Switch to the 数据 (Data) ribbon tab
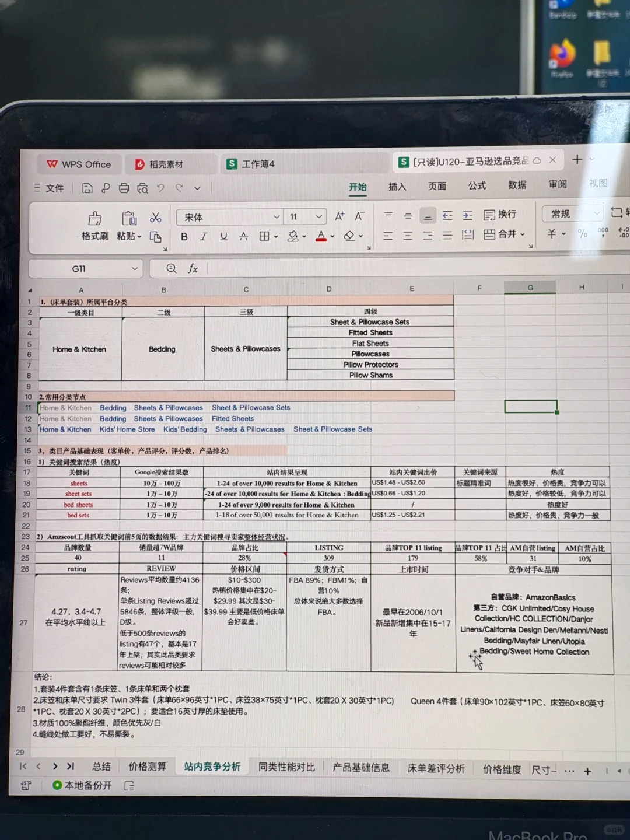This screenshot has width=630, height=840. click(x=517, y=185)
